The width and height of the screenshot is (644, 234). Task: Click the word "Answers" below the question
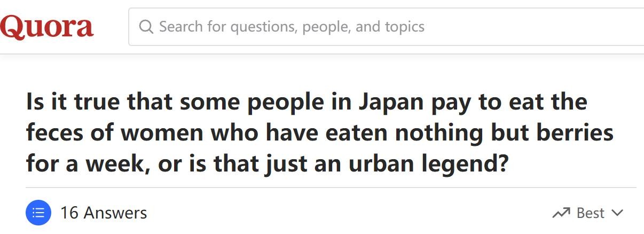(x=115, y=213)
